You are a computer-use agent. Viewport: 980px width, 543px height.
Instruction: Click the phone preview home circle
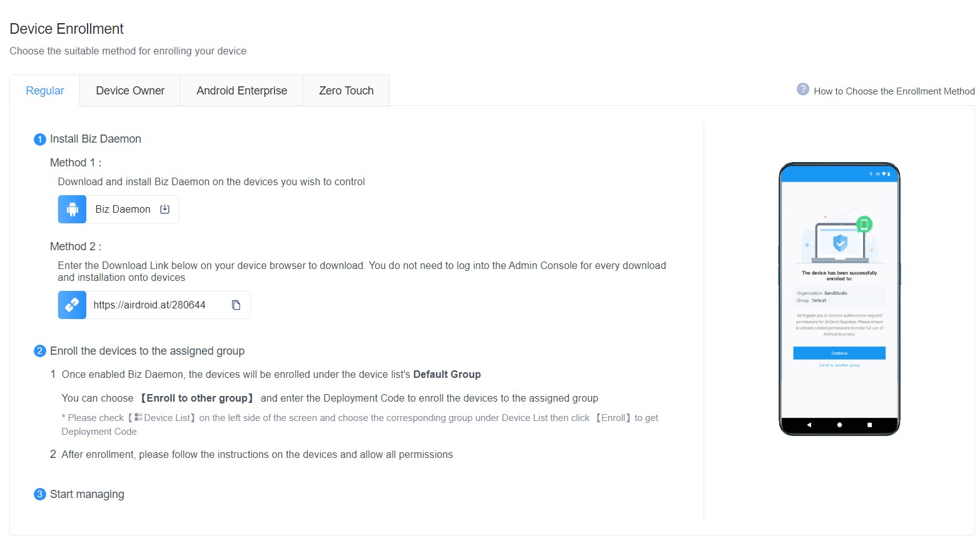pyautogui.click(x=839, y=425)
